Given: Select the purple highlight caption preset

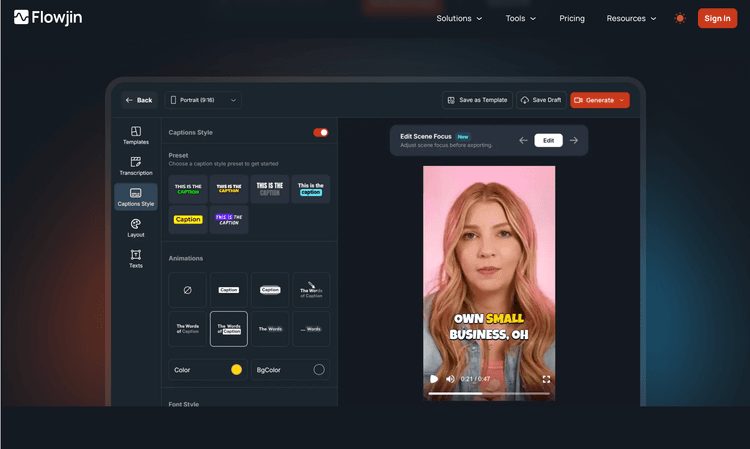Looking at the screenshot, I should [229, 219].
